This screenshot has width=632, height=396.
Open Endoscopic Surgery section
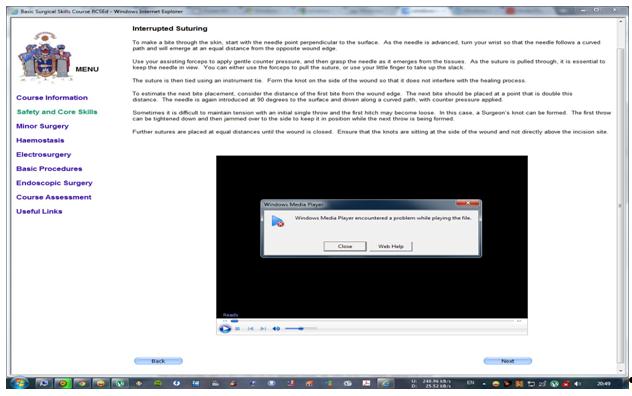tap(54, 183)
